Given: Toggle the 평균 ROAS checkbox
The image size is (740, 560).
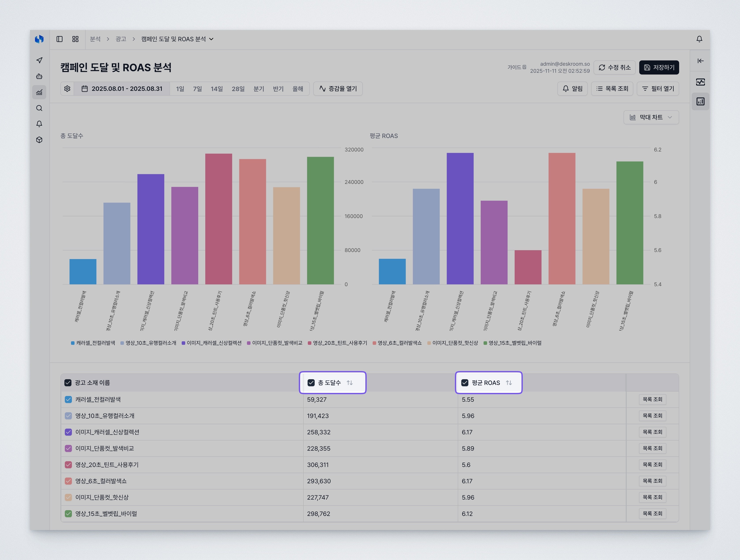Looking at the screenshot, I should coord(465,382).
